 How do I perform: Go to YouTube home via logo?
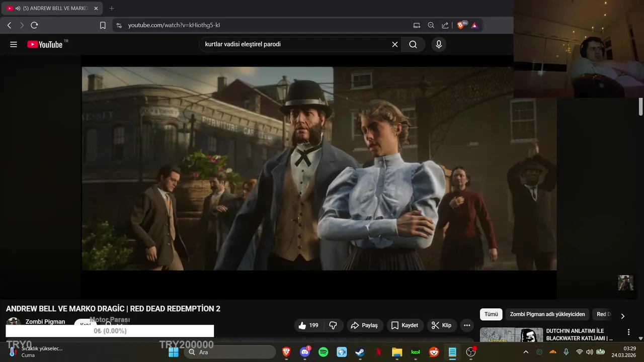[x=44, y=44]
